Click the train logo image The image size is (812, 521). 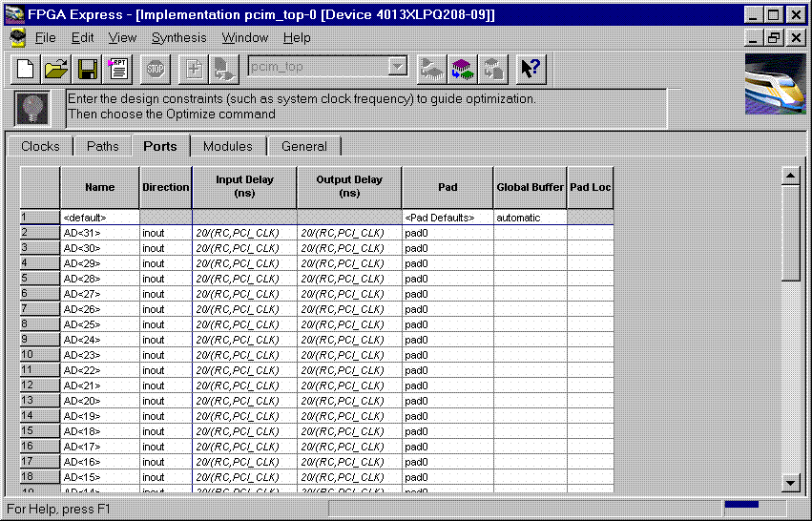(775, 84)
